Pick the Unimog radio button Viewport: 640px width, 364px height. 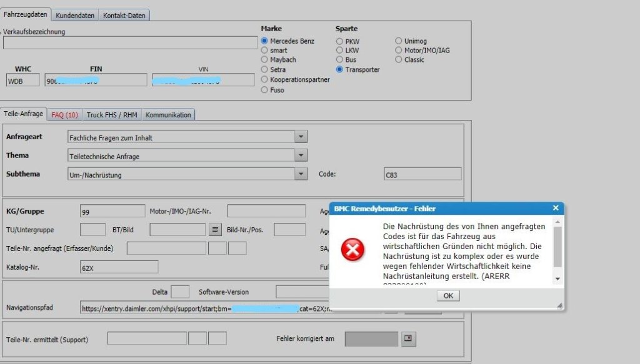[x=399, y=41]
